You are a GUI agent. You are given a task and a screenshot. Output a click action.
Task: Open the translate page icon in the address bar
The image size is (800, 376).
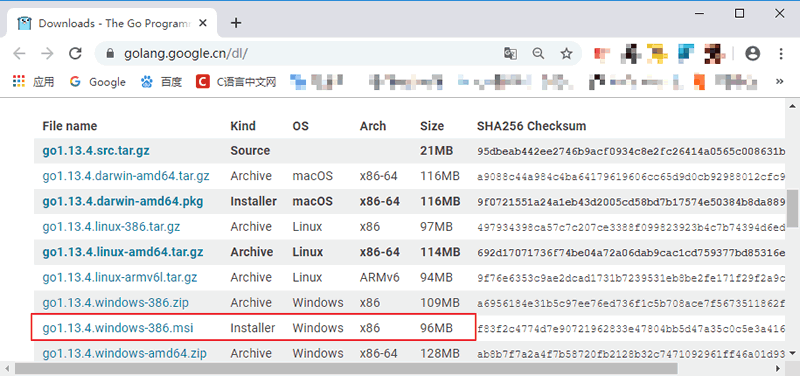click(x=510, y=54)
